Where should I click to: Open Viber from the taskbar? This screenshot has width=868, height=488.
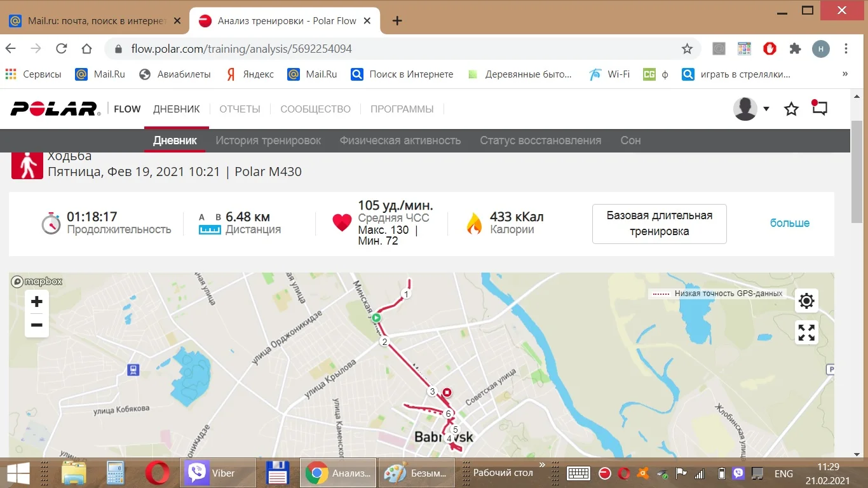[218, 473]
